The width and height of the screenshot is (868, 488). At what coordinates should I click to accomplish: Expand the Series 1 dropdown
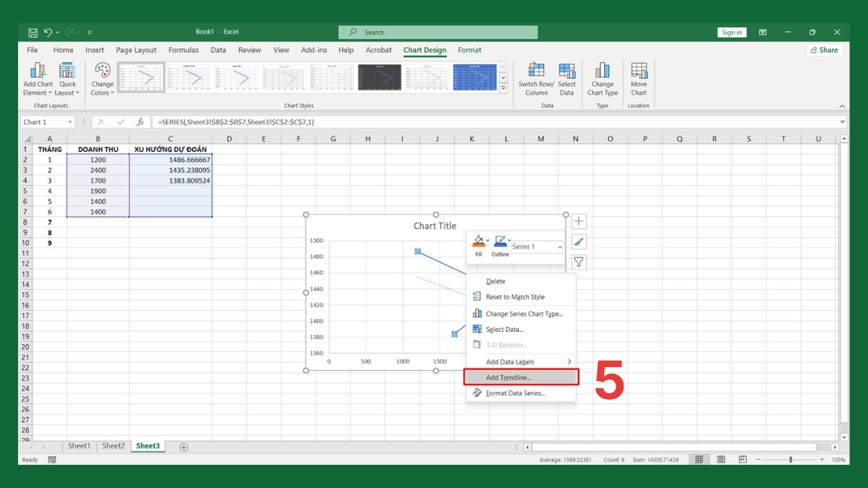558,247
